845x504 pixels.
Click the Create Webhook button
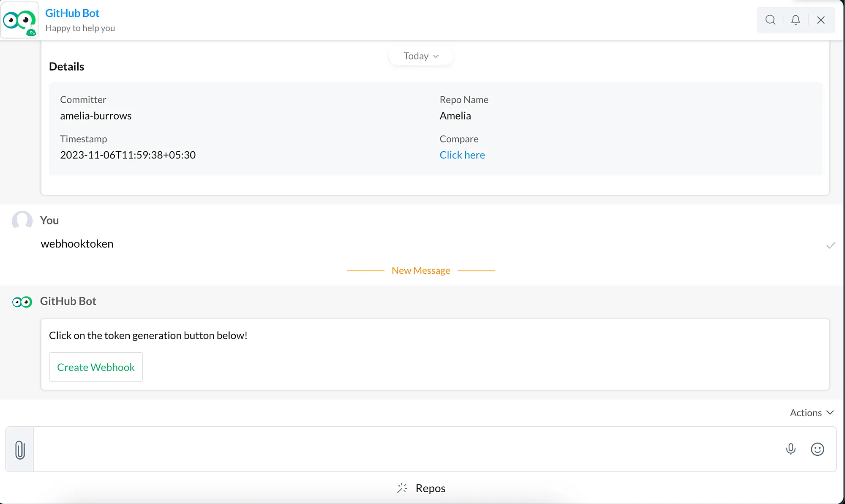[96, 367]
